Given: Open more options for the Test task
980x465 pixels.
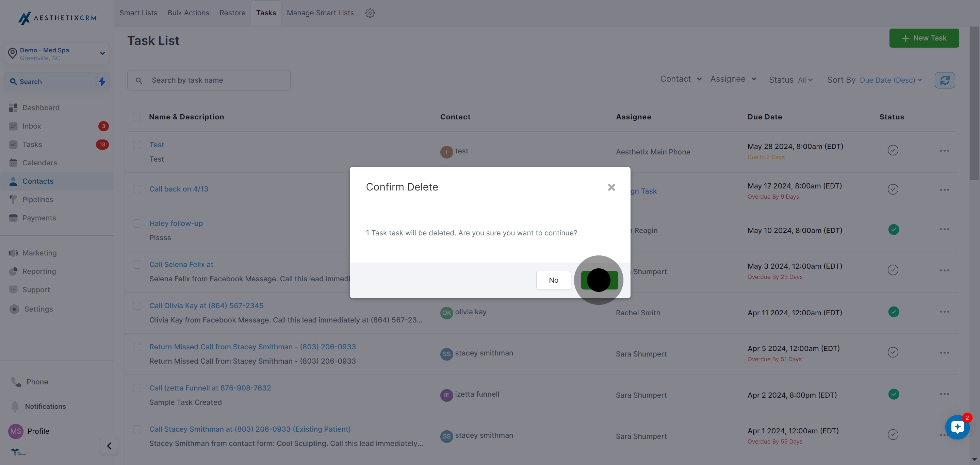Looking at the screenshot, I should 944,151.
